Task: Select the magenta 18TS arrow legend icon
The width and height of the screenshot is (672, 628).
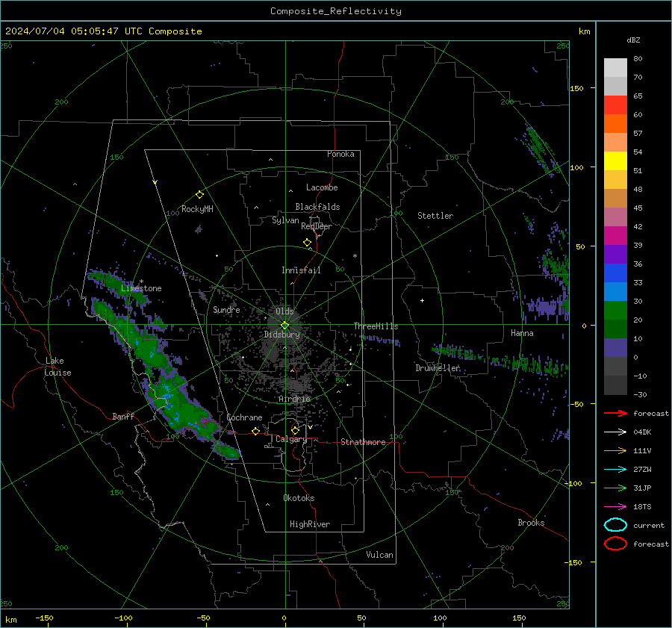Action: pyautogui.click(x=615, y=507)
